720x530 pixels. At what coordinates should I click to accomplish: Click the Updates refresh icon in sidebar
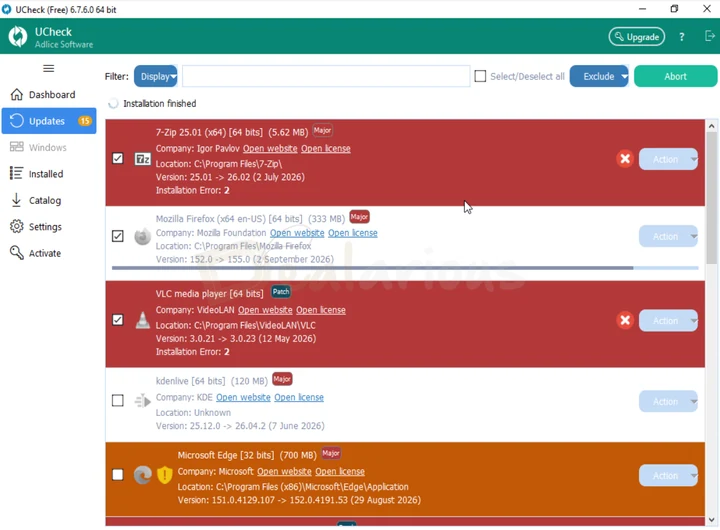coord(17,121)
